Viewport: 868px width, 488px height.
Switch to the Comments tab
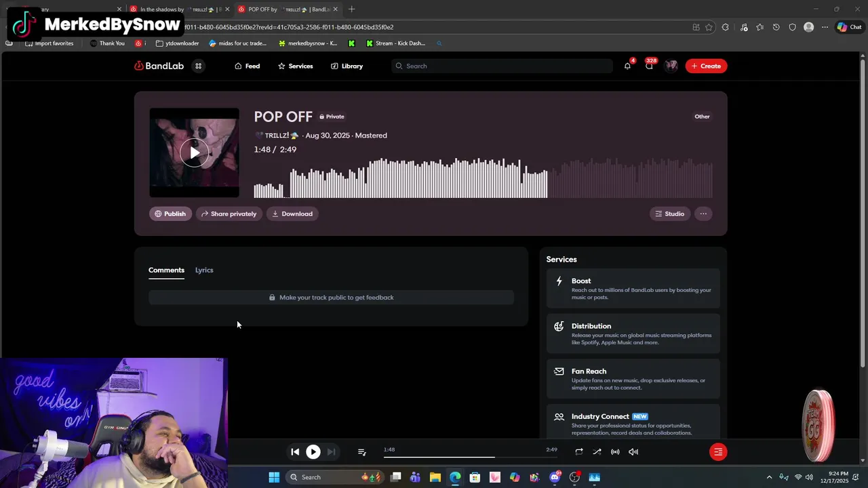(166, 270)
